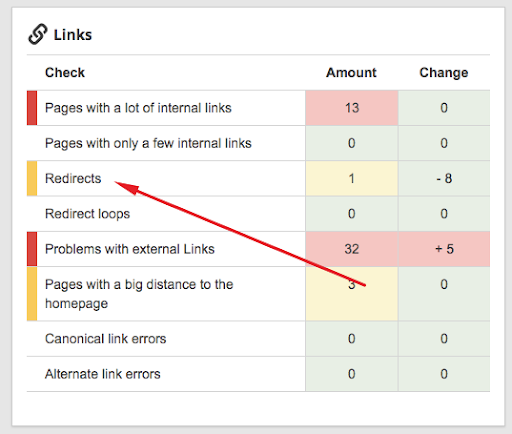Screen dimensions: 512x434
Task: Click the Amount column header
Action: (351, 72)
